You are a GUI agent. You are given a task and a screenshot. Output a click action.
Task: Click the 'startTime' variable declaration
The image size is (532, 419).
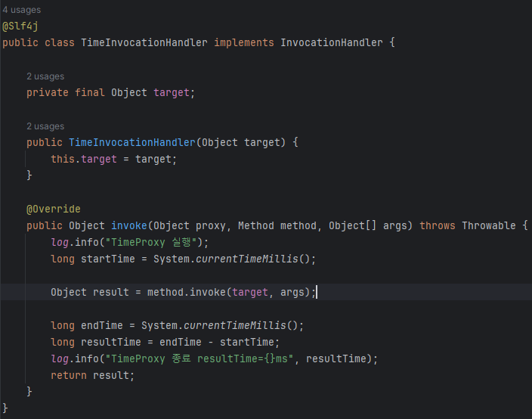[x=108, y=259]
